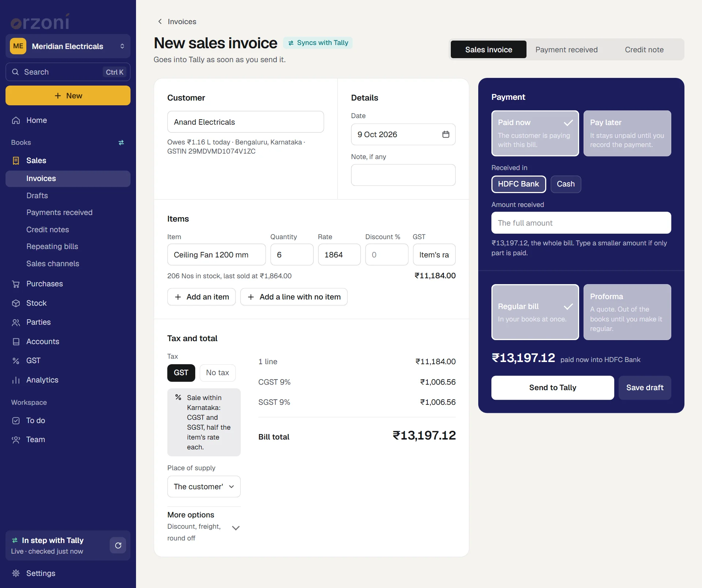Image resolution: width=702 pixels, height=588 pixels.
Task: Choose the Proforma option
Action: pos(627,312)
